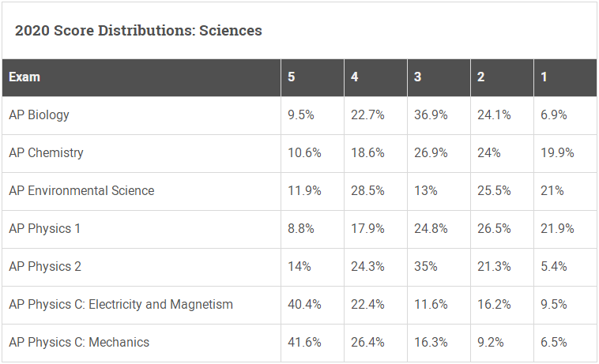Click the AP Biology row label
Viewport: 599px width, 364px height.
pyautogui.click(x=39, y=115)
